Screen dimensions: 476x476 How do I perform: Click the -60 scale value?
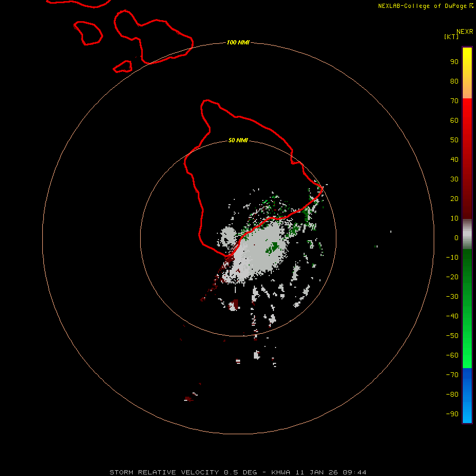pyautogui.click(x=452, y=355)
